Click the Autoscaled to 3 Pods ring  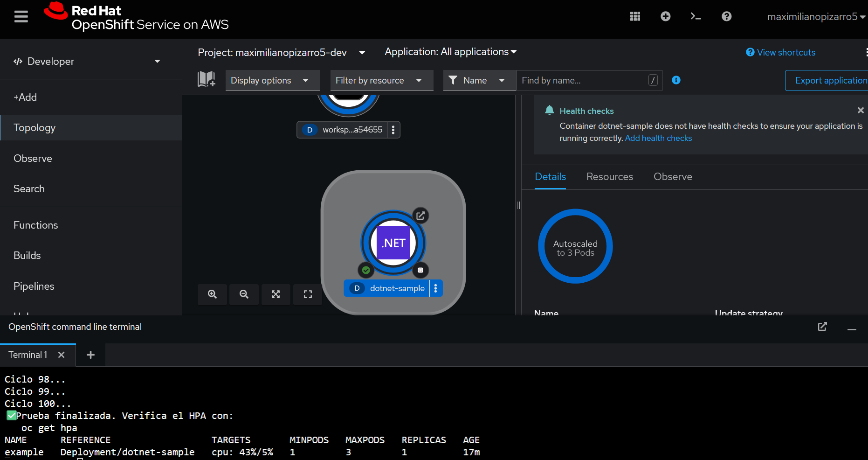(x=575, y=246)
